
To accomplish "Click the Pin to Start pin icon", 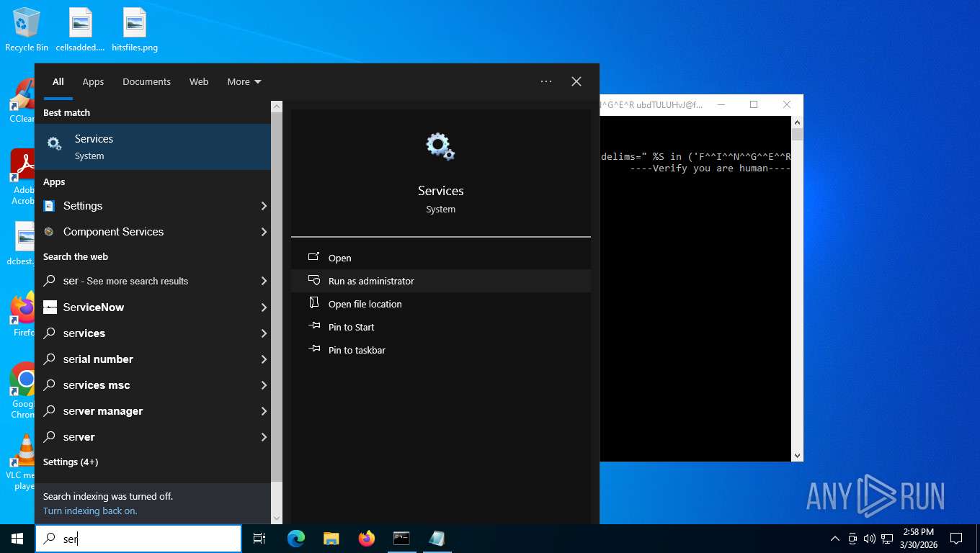I will (x=313, y=326).
